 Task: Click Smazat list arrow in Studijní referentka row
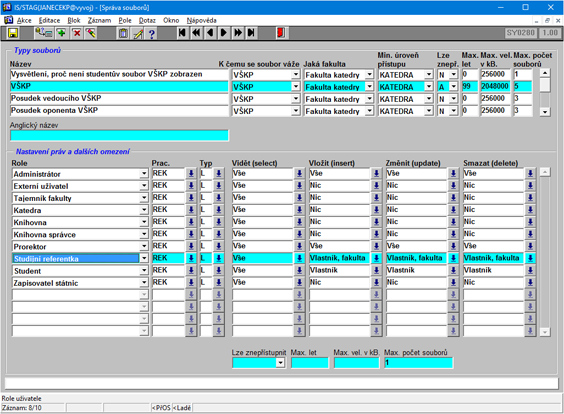point(530,258)
